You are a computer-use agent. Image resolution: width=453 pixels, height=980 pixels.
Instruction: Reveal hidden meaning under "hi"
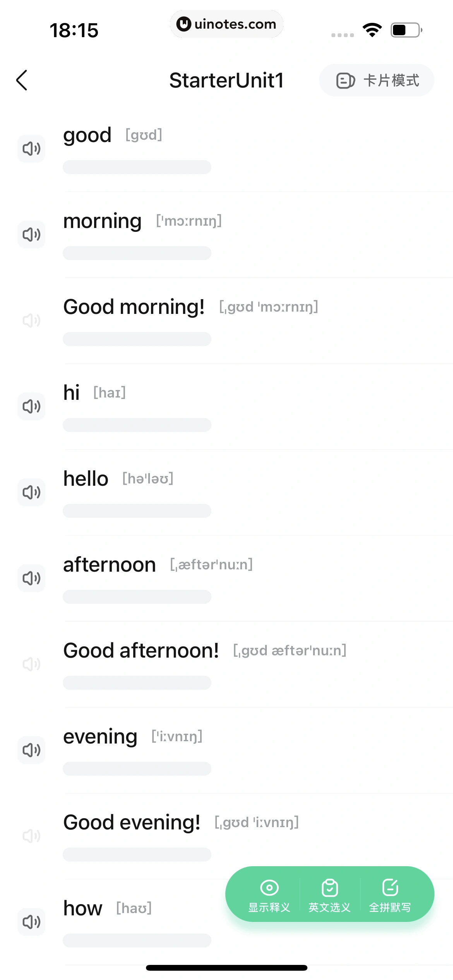137,425
